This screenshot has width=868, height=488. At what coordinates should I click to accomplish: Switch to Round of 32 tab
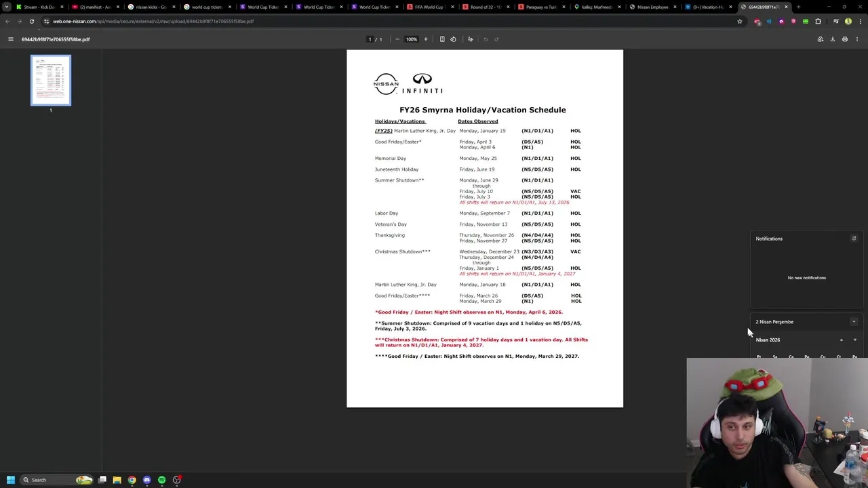click(x=485, y=7)
